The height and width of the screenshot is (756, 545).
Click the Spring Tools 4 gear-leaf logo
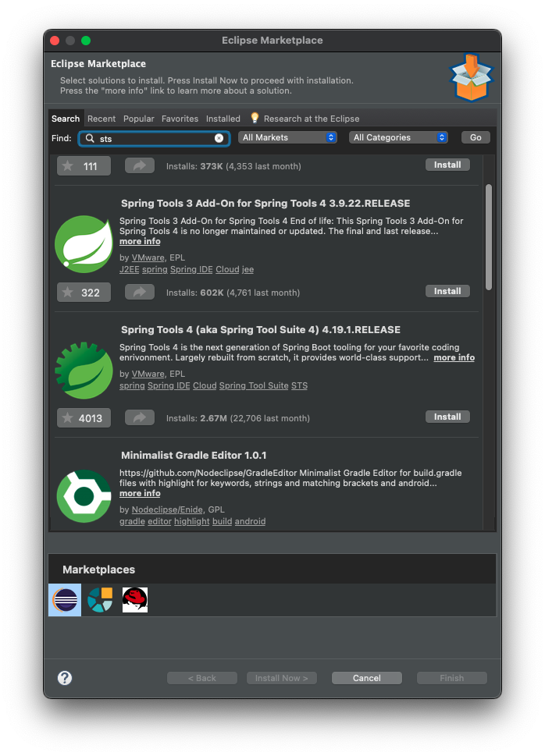coord(84,371)
